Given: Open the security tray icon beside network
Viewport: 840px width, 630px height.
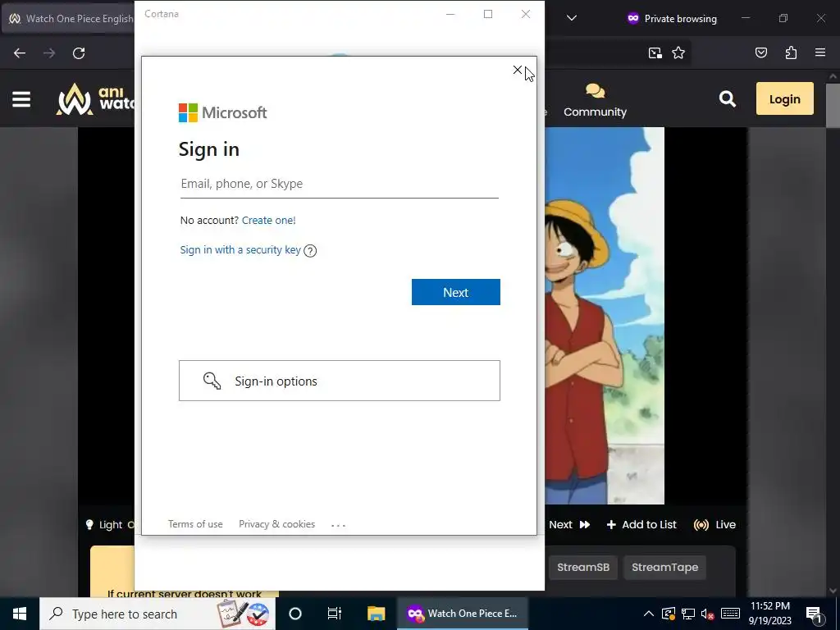Looking at the screenshot, I should point(669,614).
